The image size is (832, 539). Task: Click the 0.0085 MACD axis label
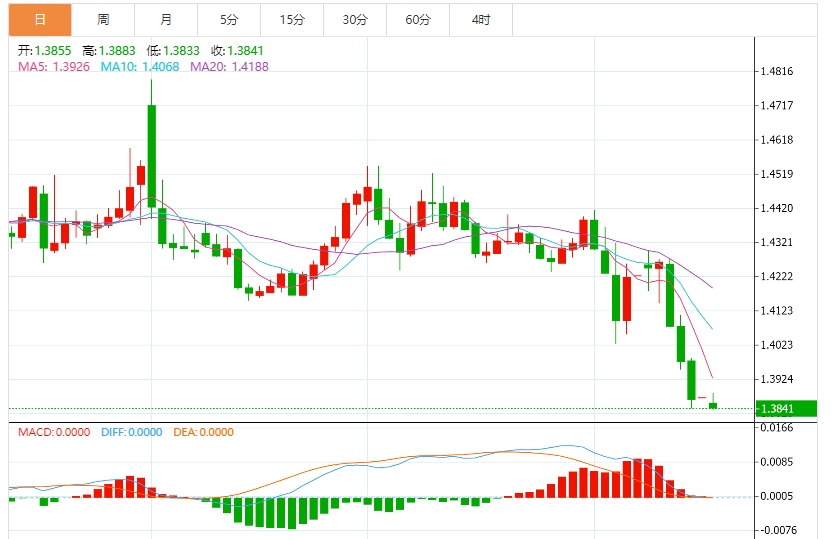(777, 462)
